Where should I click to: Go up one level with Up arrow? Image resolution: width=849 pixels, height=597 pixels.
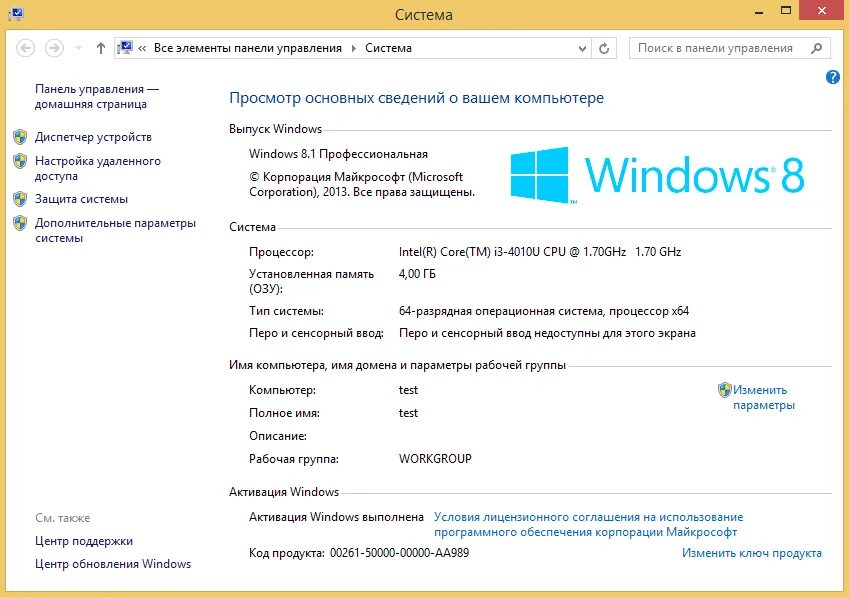(101, 48)
